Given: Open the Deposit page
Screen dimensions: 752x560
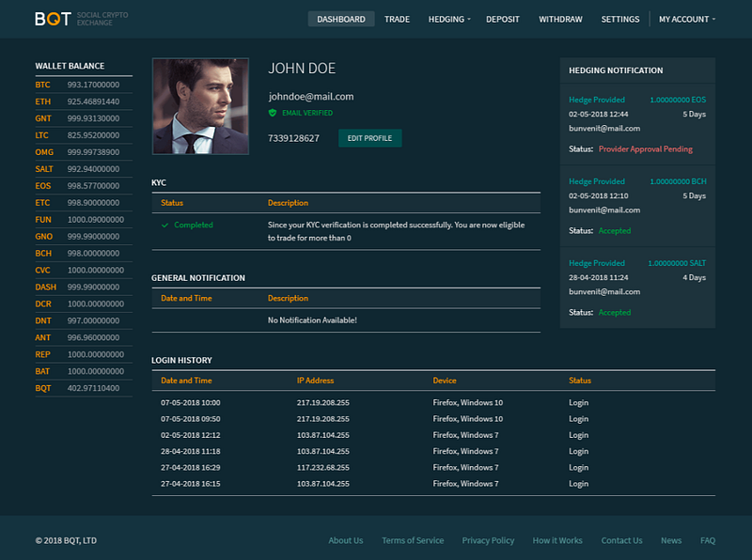Looking at the screenshot, I should [x=503, y=19].
